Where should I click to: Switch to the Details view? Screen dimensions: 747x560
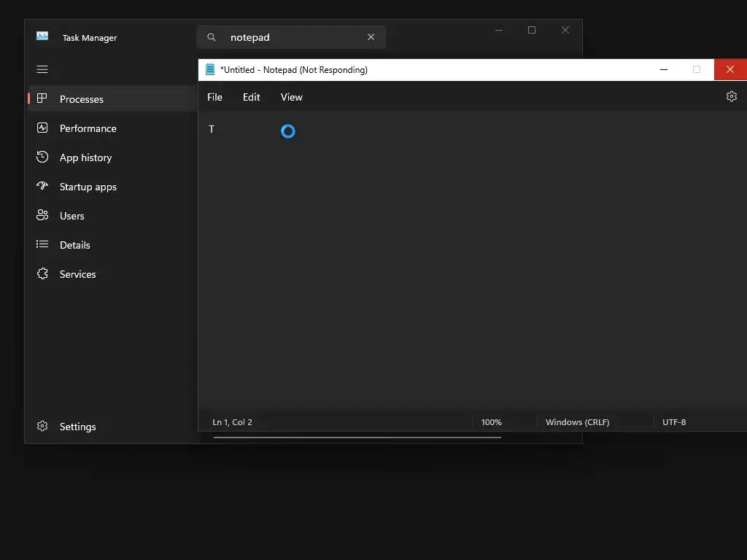click(112, 245)
